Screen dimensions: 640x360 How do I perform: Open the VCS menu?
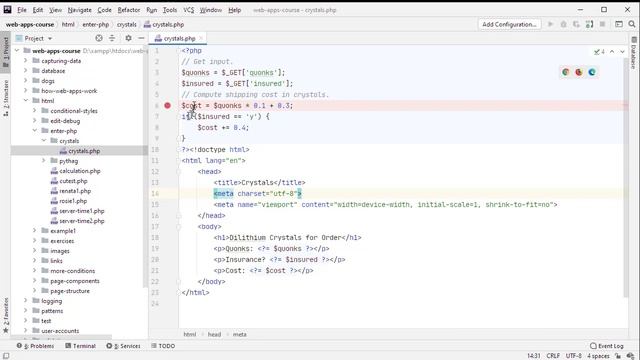tap(189, 10)
